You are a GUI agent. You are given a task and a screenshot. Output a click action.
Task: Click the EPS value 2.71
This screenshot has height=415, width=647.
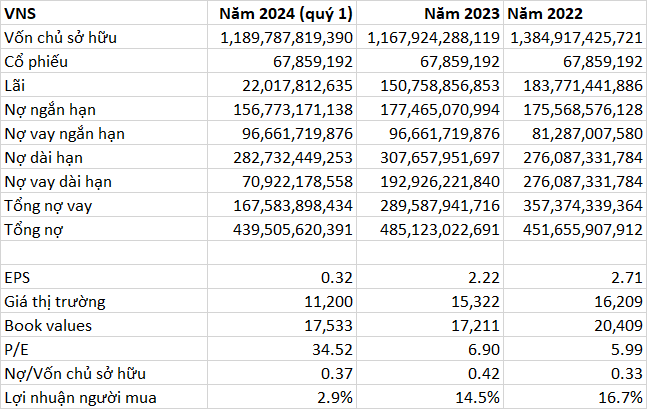(x=626, y=277)
